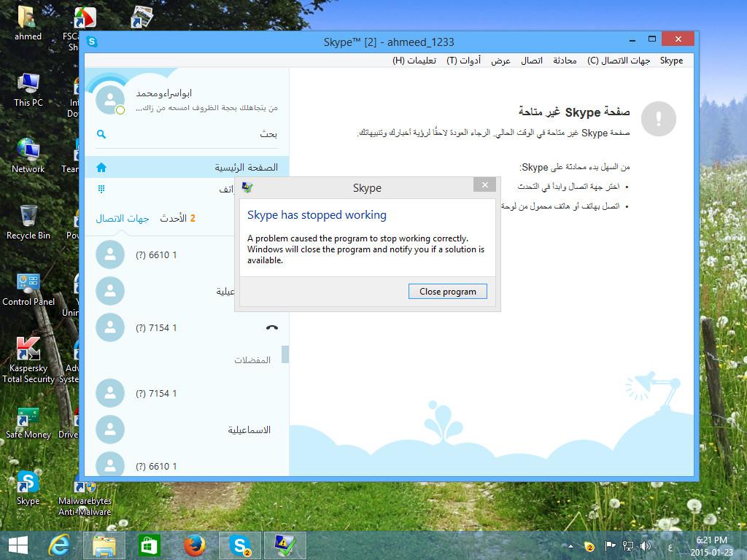Viewport: 747px width, 560px height.
Task: Click the phone icon beside contact 7154 1
Action: [x=272, y=327]
